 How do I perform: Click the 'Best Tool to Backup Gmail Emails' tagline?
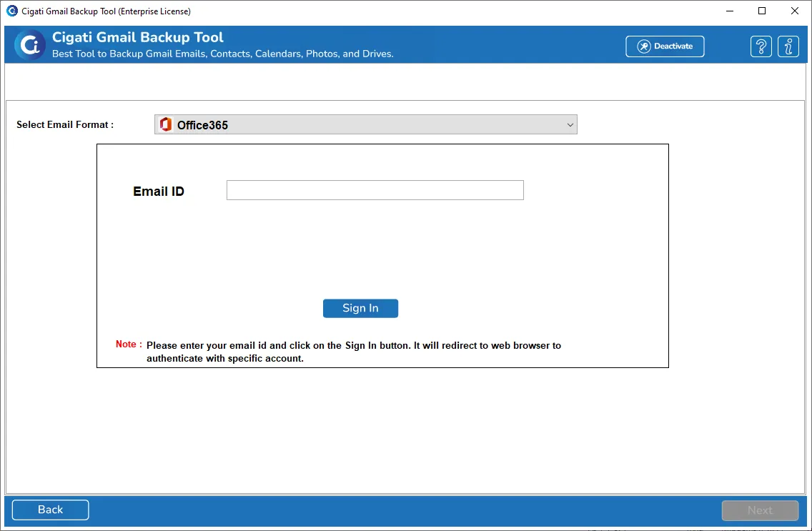(223, 54)
